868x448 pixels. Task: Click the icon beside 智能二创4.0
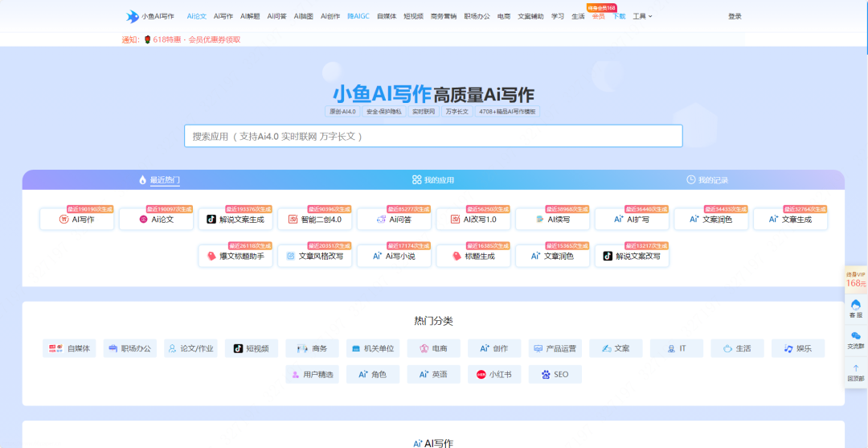(x=293, y=220)
